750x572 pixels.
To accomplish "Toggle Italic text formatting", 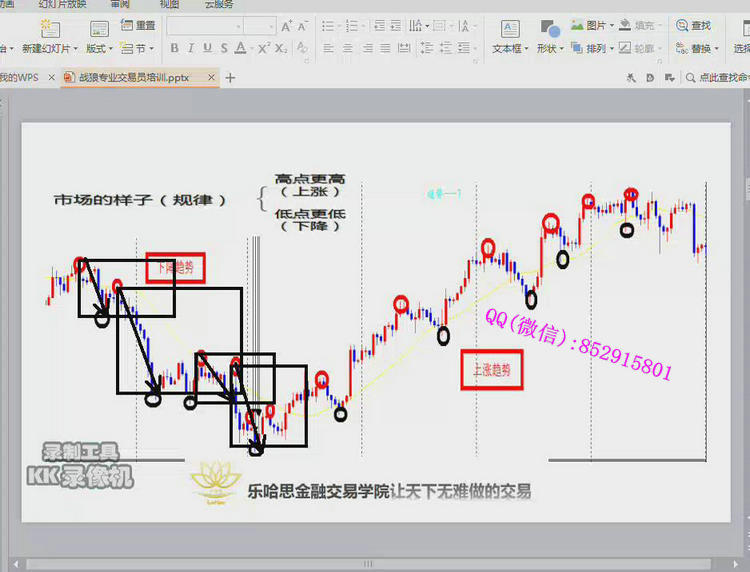I will tap(192, 48).
